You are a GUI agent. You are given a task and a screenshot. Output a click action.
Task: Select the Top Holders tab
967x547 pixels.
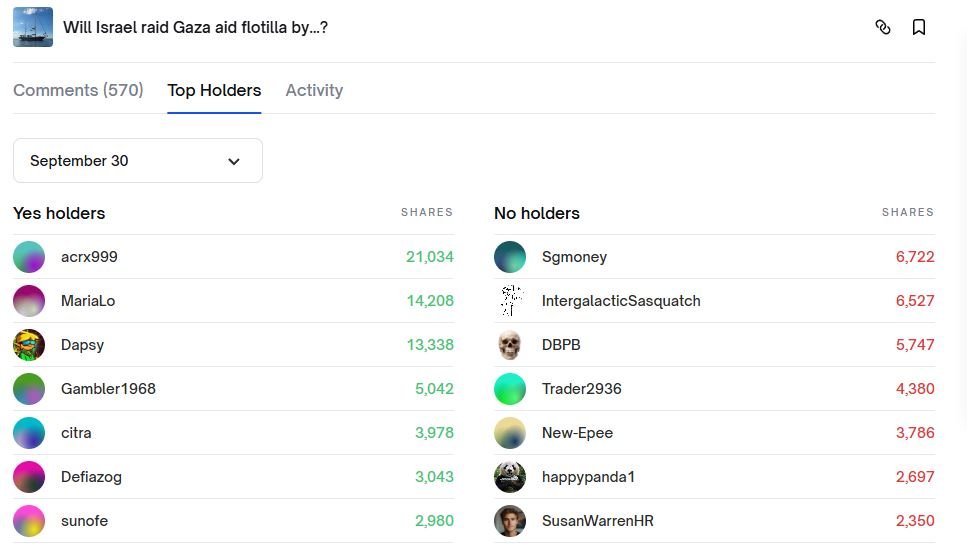(214, 90)
